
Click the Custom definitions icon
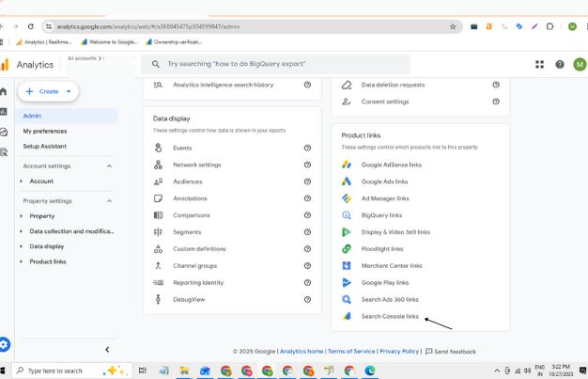click(158, 248)
